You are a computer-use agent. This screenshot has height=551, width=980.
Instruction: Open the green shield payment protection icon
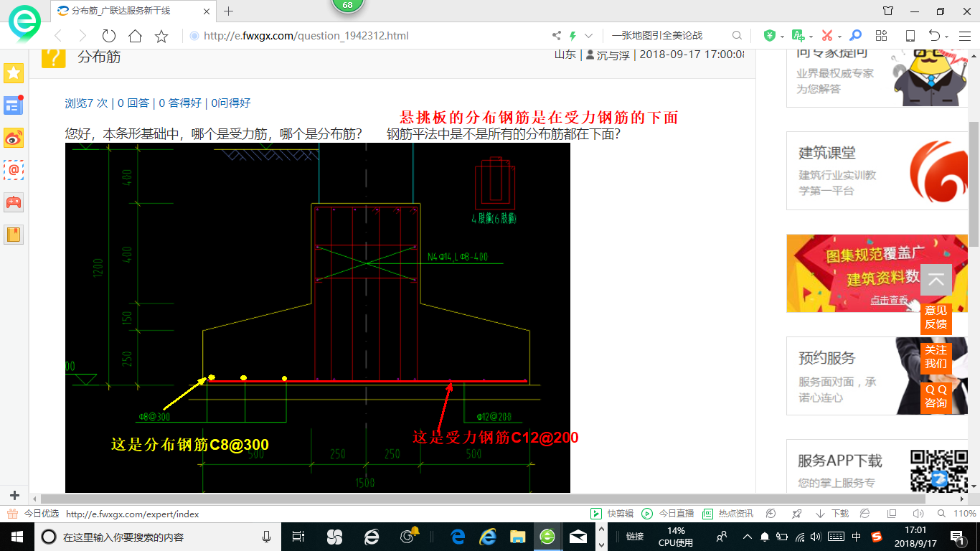(x=770, y=35)
